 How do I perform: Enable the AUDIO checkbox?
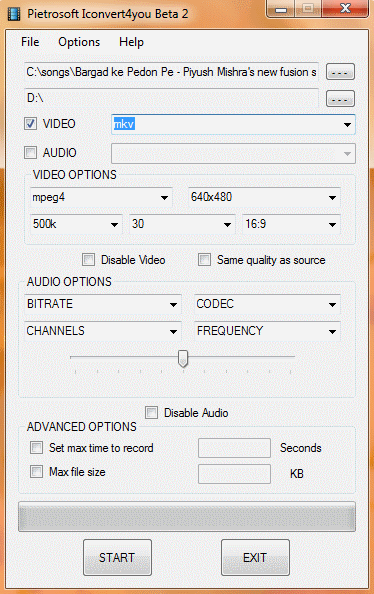30,153
